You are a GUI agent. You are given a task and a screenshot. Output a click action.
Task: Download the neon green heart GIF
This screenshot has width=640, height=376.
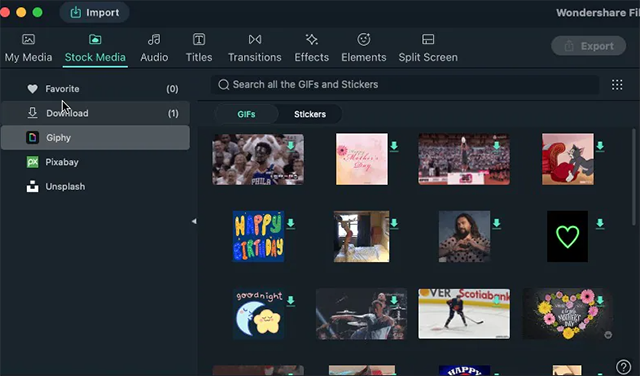coord(600,223)
